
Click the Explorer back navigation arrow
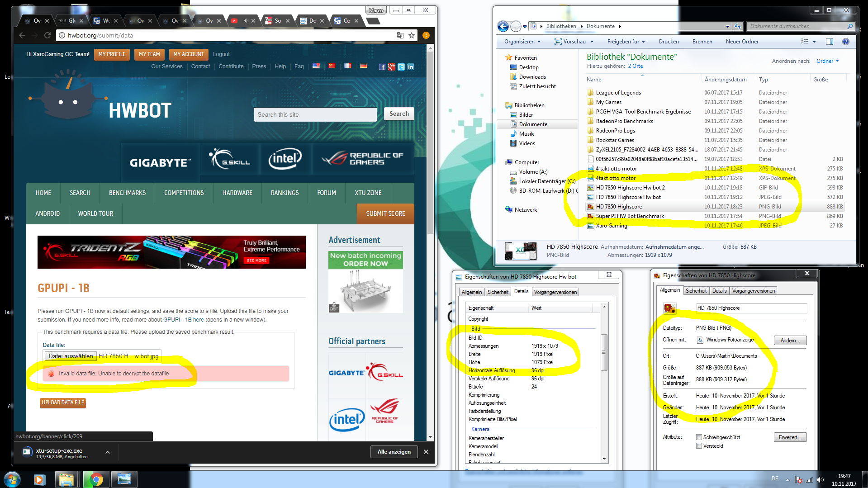coord(503,26)
